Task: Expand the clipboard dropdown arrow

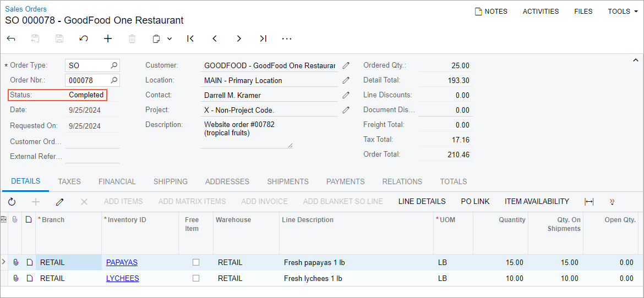Action: click(x=170, y=38)
